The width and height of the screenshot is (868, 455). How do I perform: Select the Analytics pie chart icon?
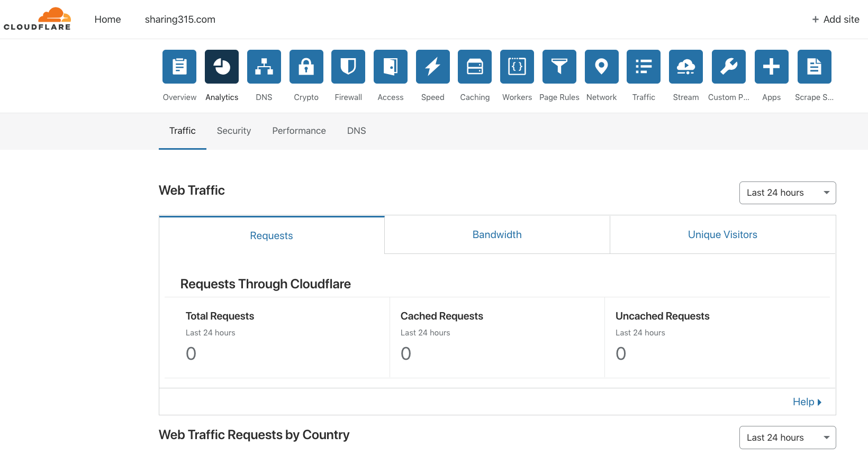222,67
